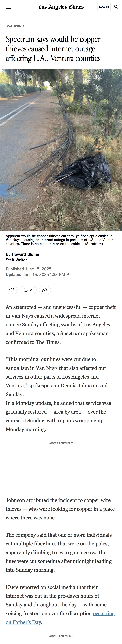Click the Spectrum copper thieves headline

tap(53, 49)
